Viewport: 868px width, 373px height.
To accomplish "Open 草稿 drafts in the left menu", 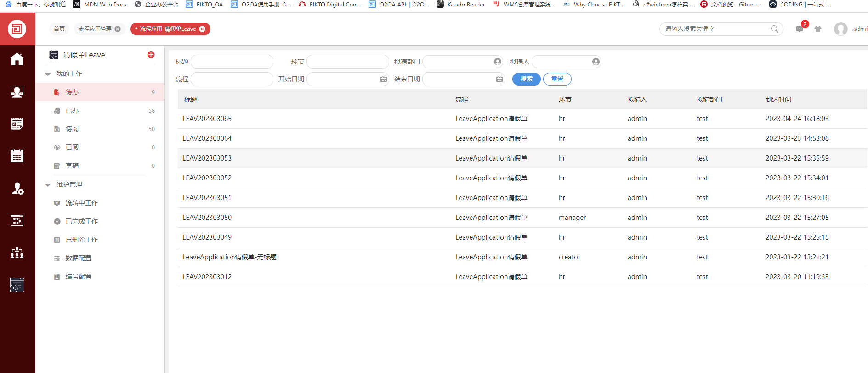I will (x=100, y=166).
